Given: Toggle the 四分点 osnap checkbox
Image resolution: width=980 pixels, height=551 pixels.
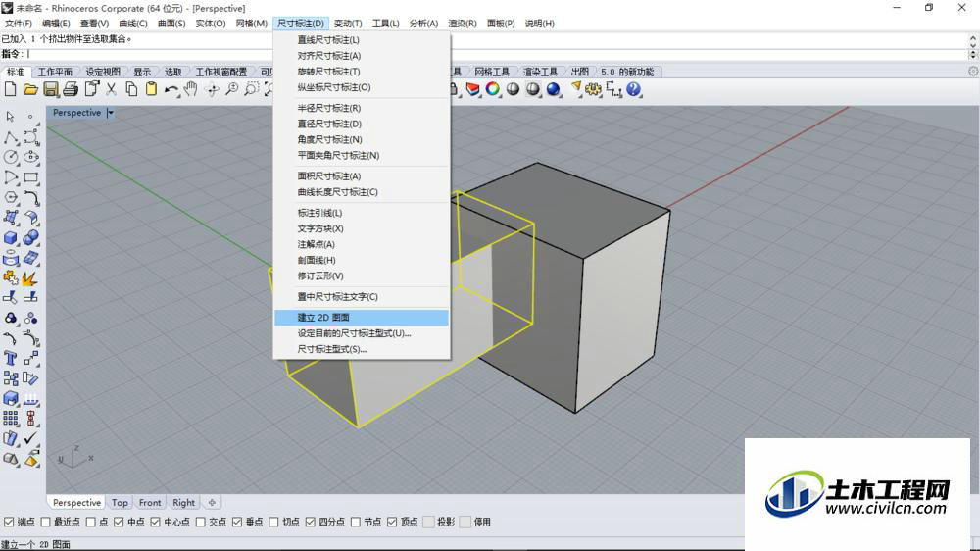Looking at the screenshot, I should tap(310, 522).
